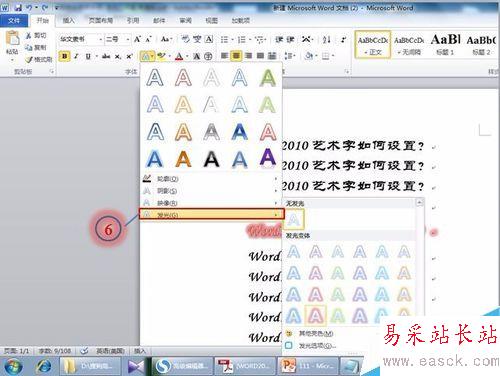The image size is (500, 376).
Task: Select the No Glow thumbnail under 无发光
Action: click(x=294, y=219)
